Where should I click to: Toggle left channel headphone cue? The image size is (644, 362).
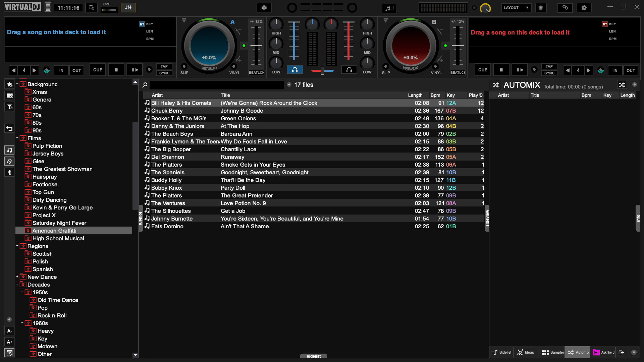(x=295, y=70)
